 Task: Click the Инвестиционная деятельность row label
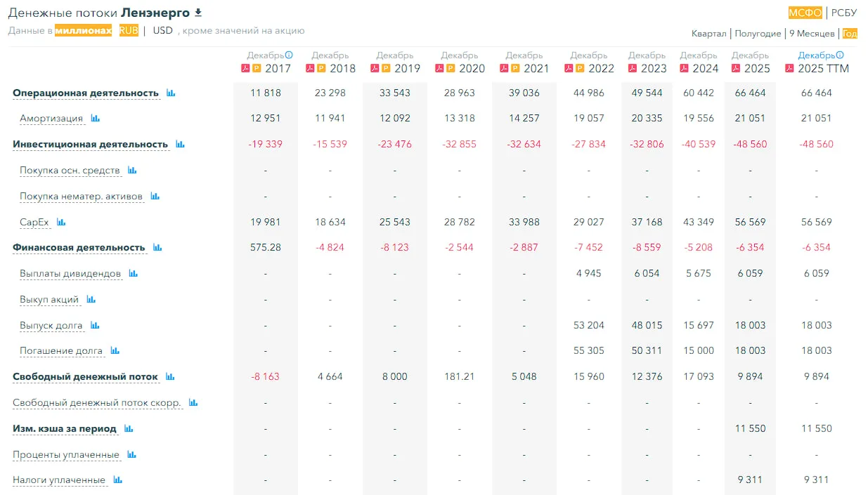click(91, 144)
